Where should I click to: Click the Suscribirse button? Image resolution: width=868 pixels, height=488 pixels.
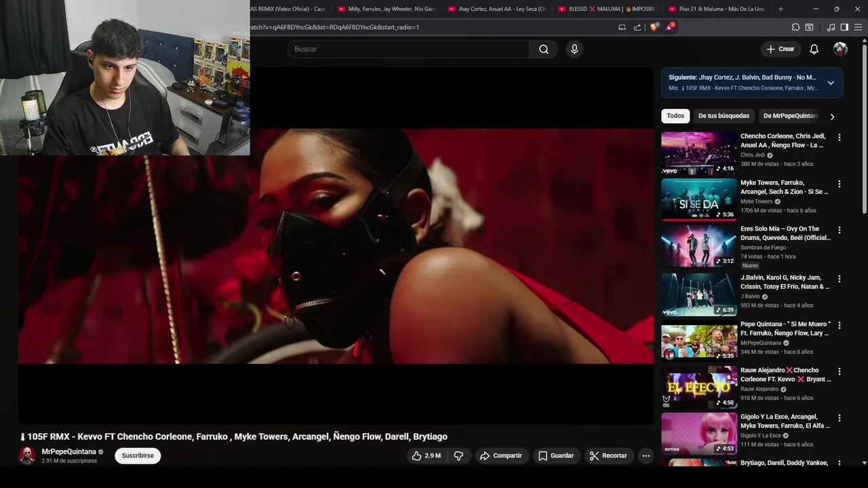pos(138,455)
